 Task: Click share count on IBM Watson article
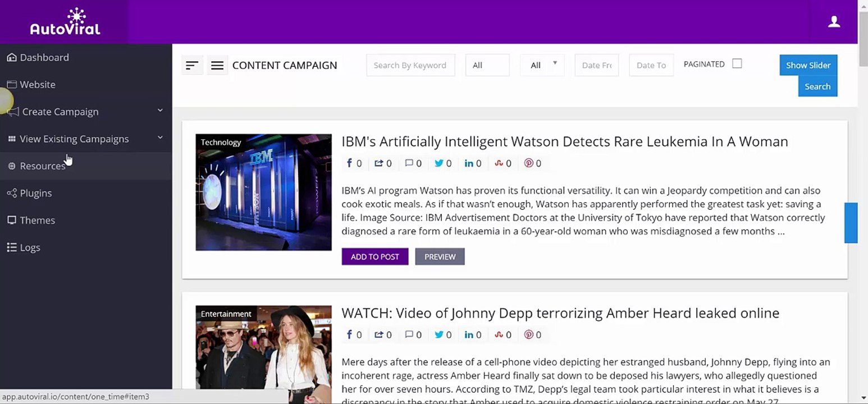[x=383, y=163]
